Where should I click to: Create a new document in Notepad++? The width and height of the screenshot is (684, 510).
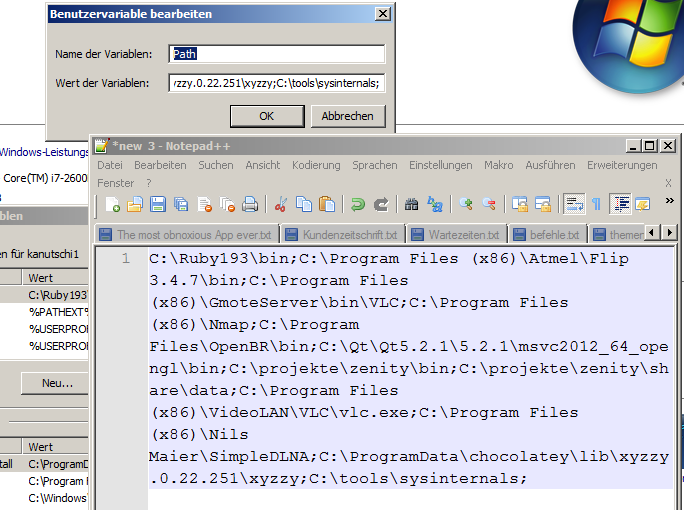coord(113,204)
